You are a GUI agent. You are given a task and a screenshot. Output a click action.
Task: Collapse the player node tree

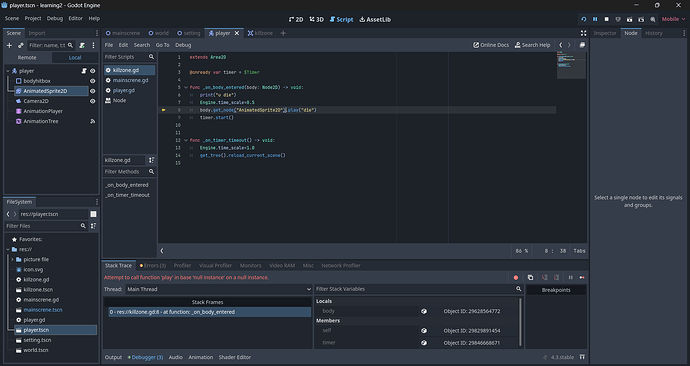(x=8, y=71)
